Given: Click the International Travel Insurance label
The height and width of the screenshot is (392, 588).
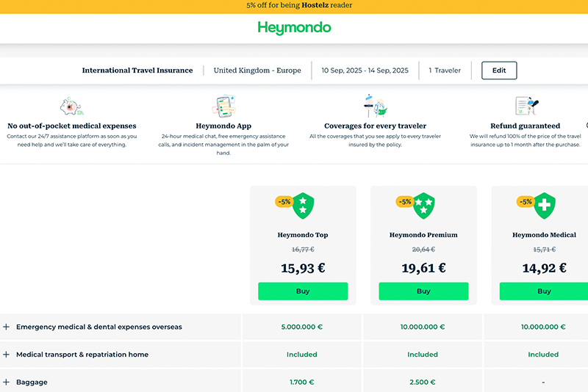Looking at the screenshot, I should (x=137, y=70).
